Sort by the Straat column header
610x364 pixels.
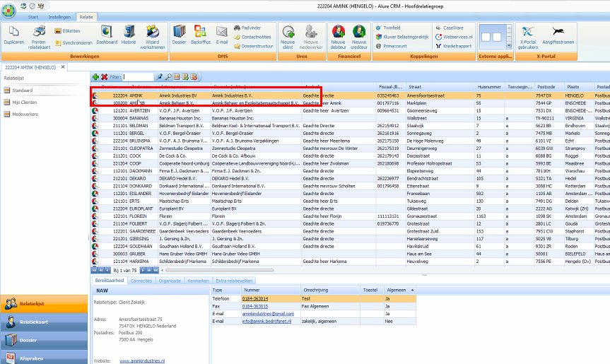point(440,87)
